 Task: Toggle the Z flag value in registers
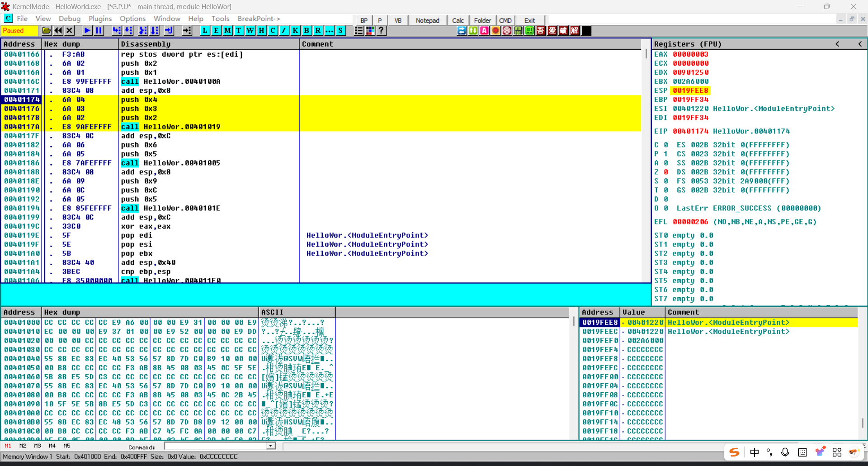point(665,172)
